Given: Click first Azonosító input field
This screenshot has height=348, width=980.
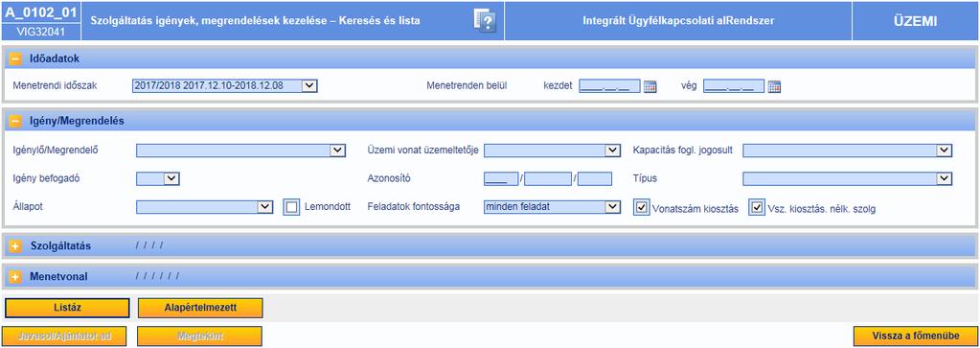Looking at the screenshot, I should pos(501,179).
